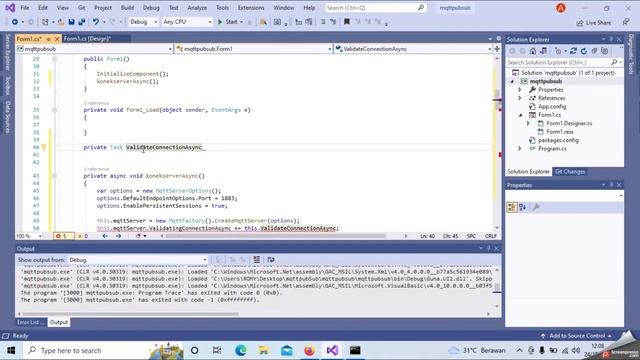Collapse the Form1.cs node in Solution Explorer
The width and height of the screenshot is (640, 360).
click(x=520, y=115)
